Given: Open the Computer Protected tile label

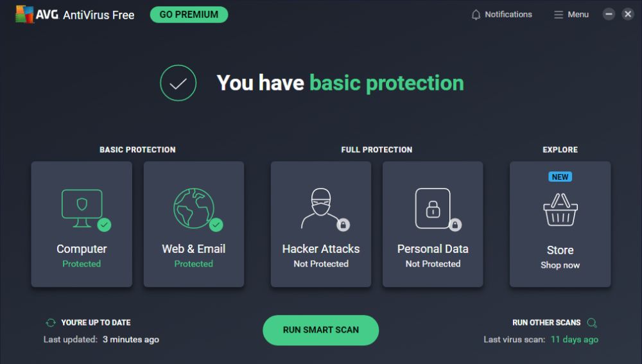Looking at the screenshot, I should point(82,249).
